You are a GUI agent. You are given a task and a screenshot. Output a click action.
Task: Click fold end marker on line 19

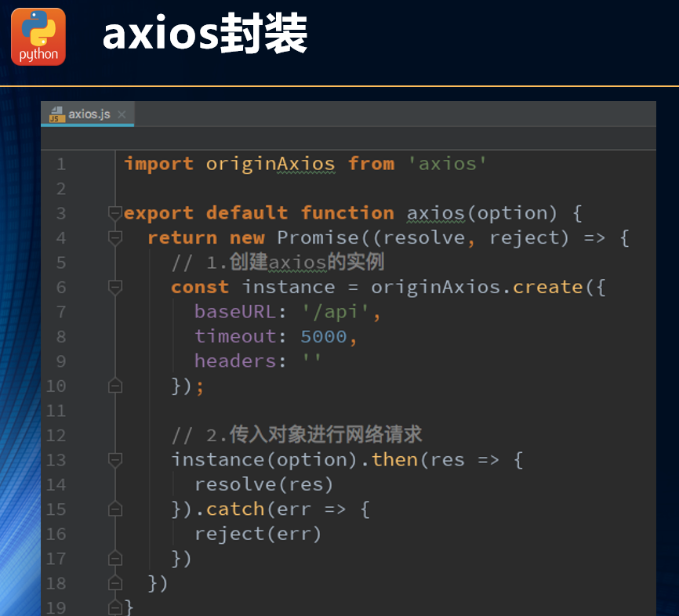click(115, 607)
